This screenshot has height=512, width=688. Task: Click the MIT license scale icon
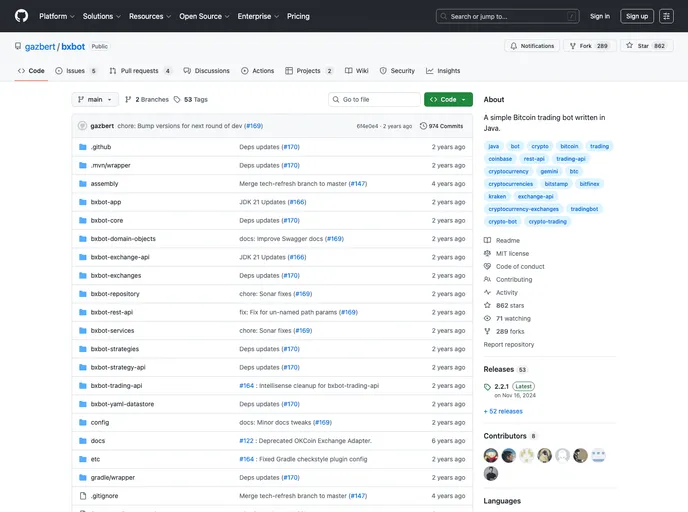tap(487, 254)
